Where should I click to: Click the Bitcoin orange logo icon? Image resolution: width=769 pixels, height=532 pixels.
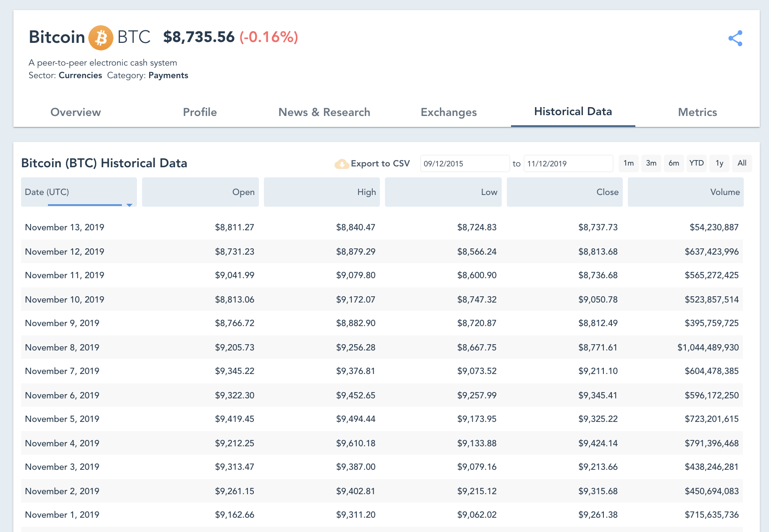point(101,38)
